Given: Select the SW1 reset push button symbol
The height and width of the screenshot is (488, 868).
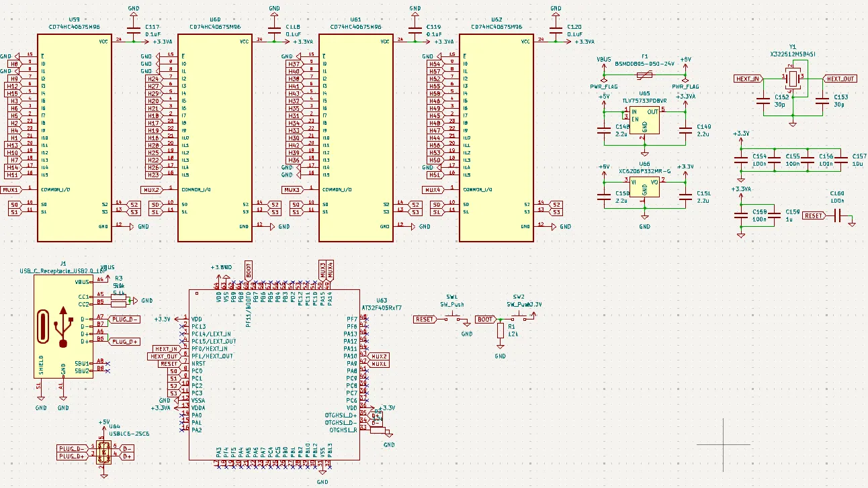Looking at the screenshot, I should click(x=453, y=320).
